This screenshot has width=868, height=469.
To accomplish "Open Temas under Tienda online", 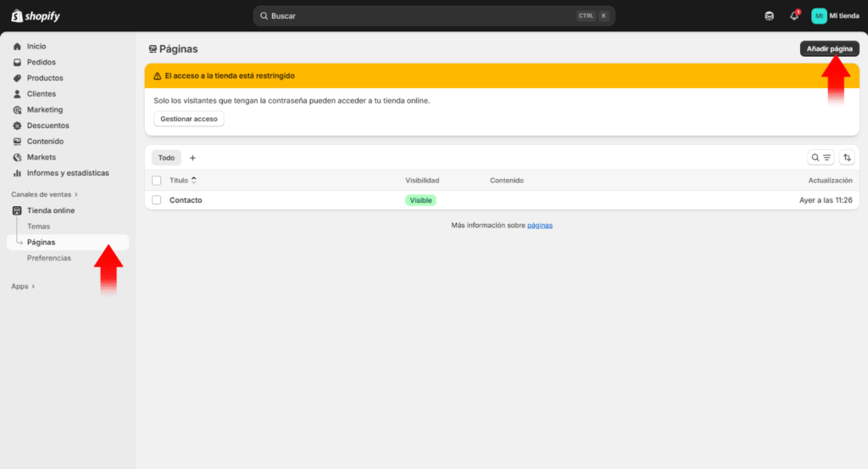I will click(x=39, y=226).
